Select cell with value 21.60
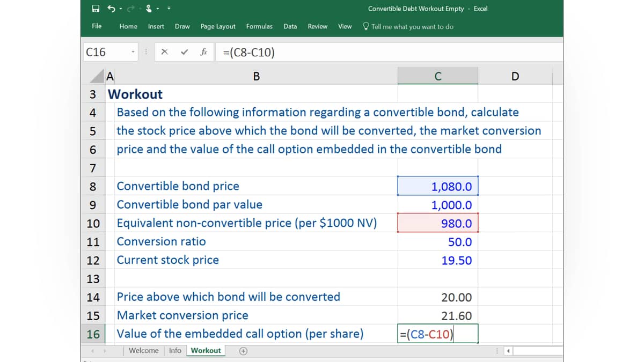This screenshot has width=644, height=362. click(438, 316)
